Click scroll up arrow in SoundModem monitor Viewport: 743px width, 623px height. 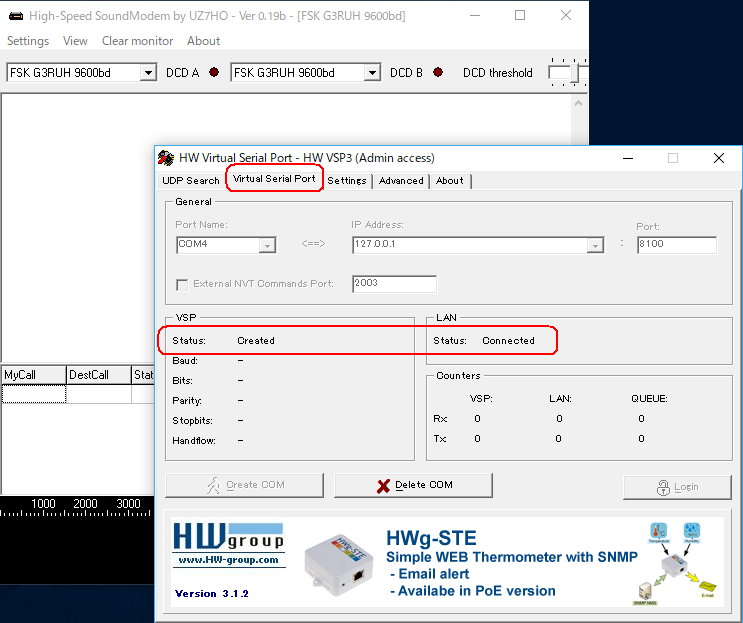click(x=578, y=103)
